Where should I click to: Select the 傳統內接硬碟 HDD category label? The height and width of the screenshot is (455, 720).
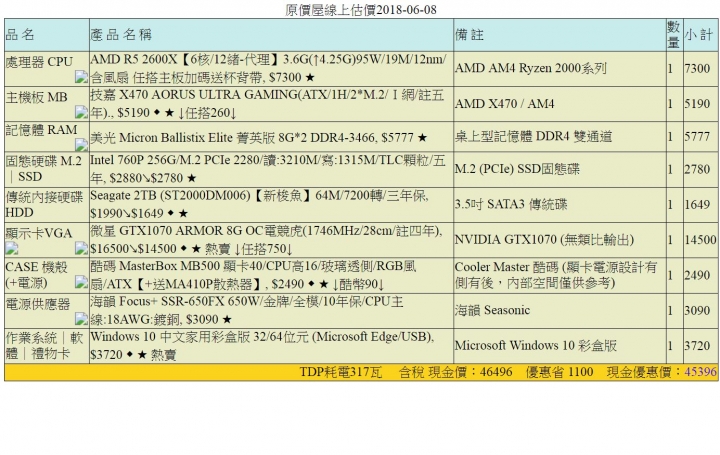(x=44, y=204)
